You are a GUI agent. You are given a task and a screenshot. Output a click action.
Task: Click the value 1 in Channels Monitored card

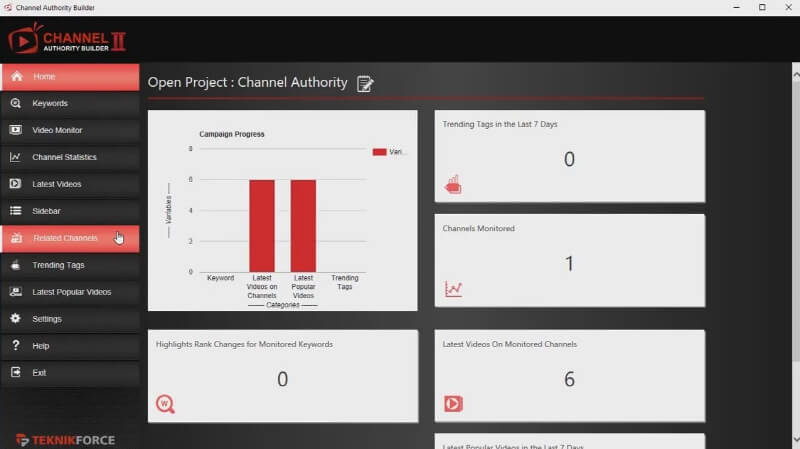pyautogui.click(x=569, y=263)
